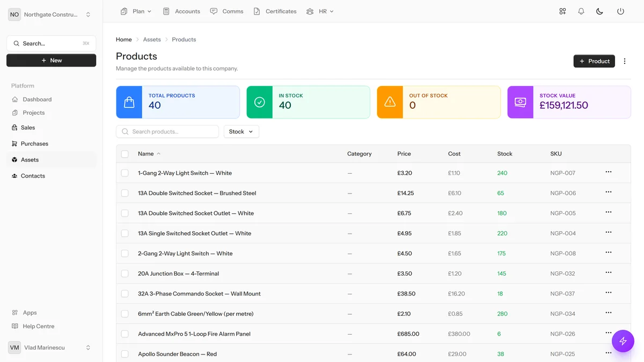Click SKU NGP-037 cell

[x=562, y=294]
